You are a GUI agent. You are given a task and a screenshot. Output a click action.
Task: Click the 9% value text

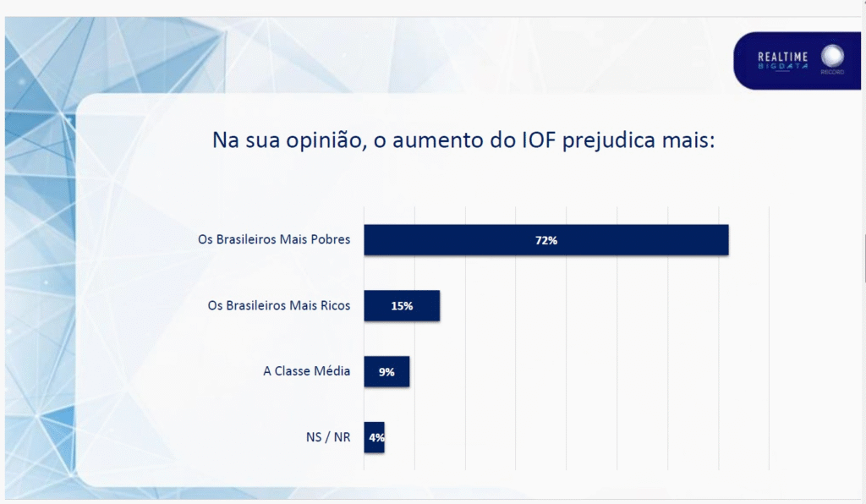[x=386, y=372]
